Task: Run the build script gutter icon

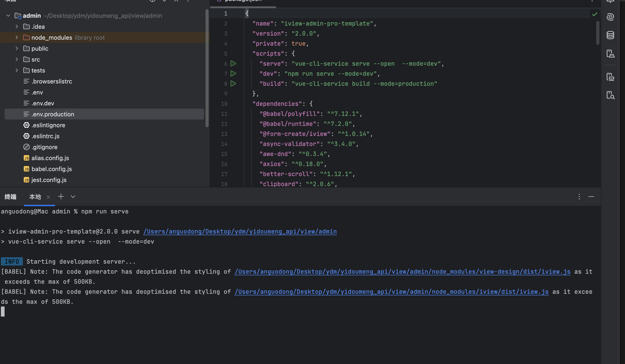Action: tap(233, 83)
